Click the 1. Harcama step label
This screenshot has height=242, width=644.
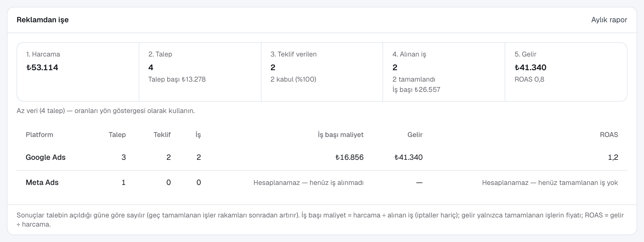point(43,54)
